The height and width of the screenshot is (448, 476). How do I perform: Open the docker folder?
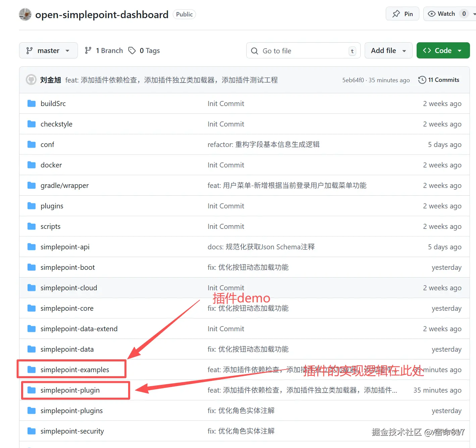point(51,165)
